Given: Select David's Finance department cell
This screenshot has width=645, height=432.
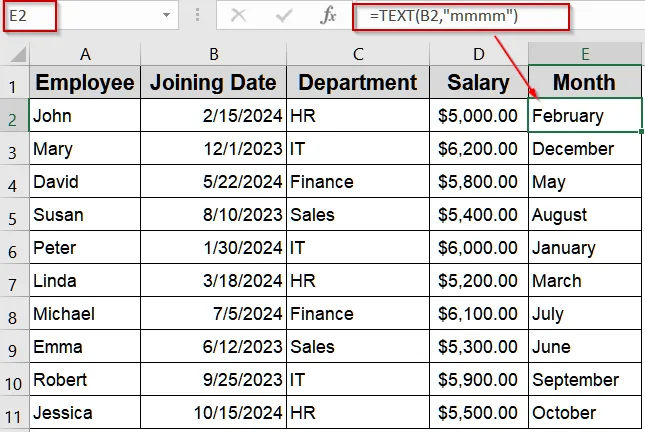Looking at the screenshot, I should coord(358,181).
